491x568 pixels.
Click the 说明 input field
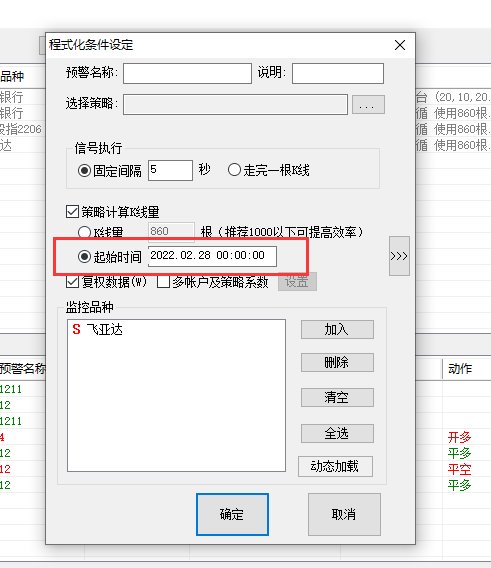coord(338,74)
